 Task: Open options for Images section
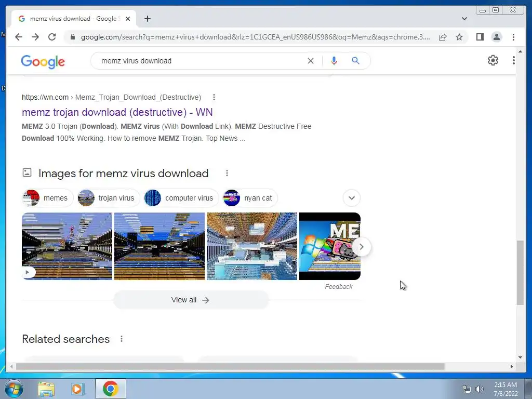coord(227,174)
